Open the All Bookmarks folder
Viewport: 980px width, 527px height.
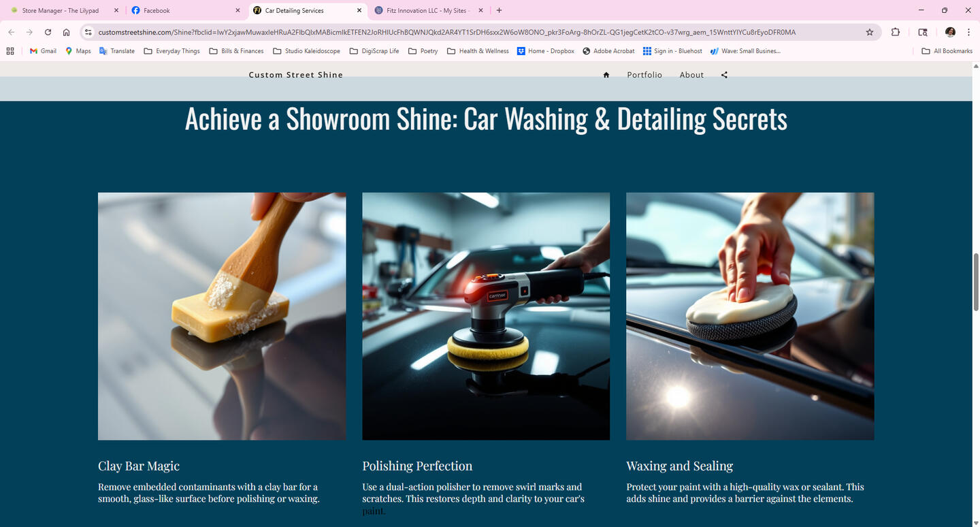tap(947, 51)
